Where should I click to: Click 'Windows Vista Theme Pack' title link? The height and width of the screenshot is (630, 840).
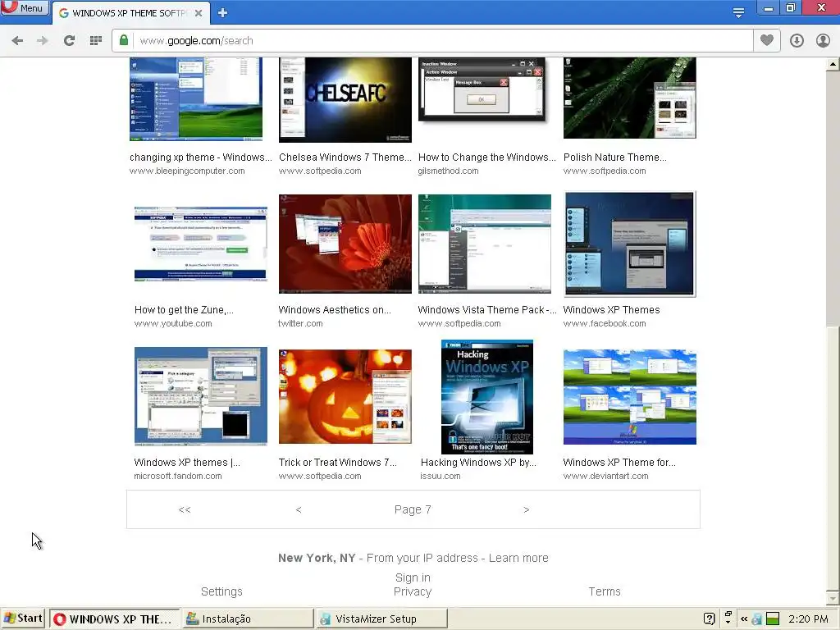486,309
